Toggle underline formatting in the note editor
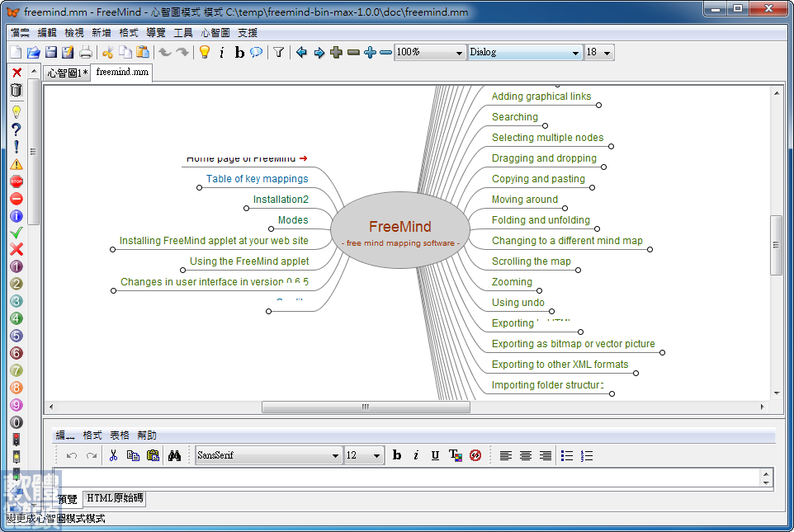The image size is (794, 532). (x=435, y=454)
